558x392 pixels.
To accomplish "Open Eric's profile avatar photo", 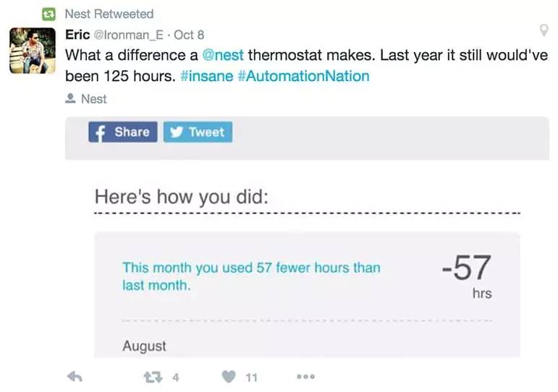I will 33,51.
